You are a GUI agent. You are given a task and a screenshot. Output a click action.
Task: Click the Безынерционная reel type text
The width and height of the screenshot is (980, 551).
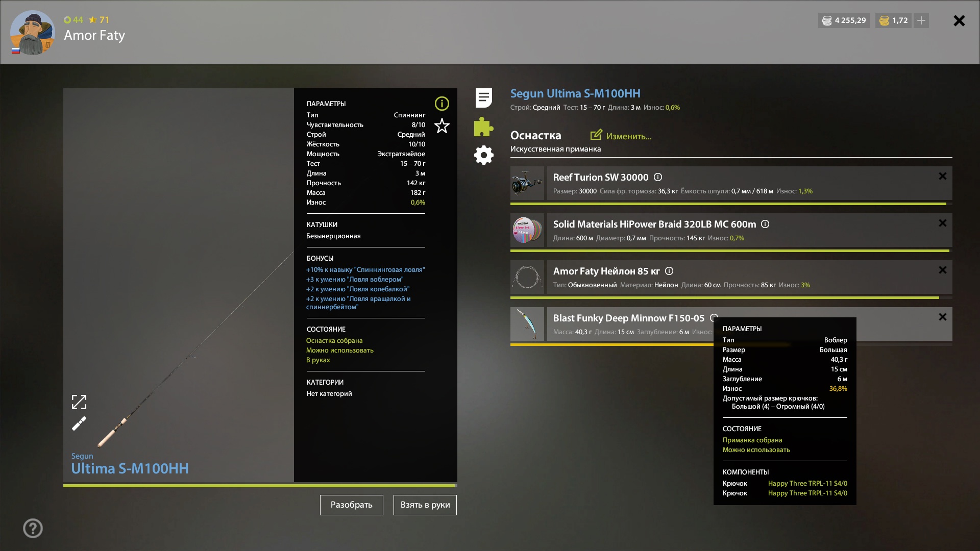tap(333, 236)
